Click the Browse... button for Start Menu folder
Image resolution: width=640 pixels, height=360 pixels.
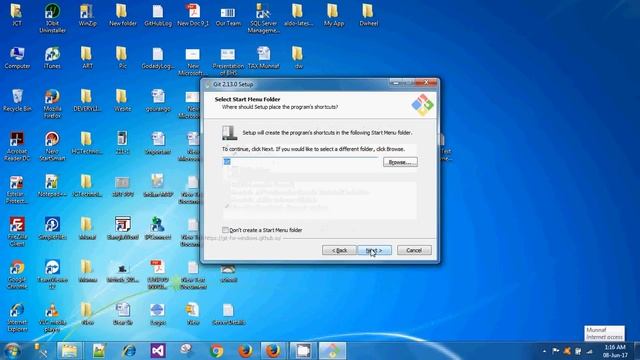click(400, 162)
